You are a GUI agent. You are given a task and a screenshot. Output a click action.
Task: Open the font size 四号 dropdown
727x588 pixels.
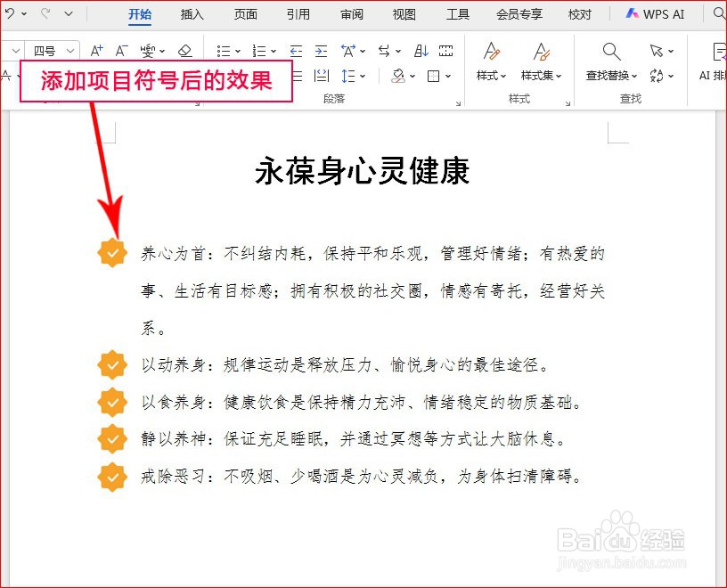tap(71, 51)
